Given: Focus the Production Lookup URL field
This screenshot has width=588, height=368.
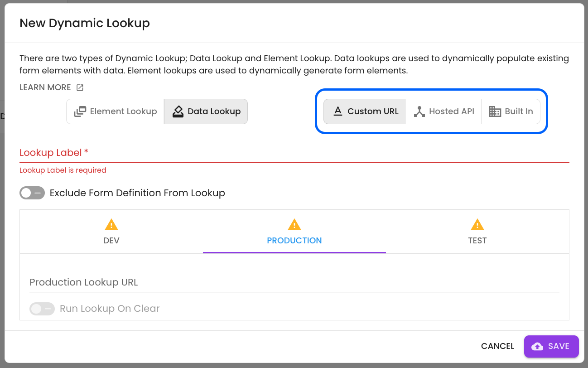Looking at the screenshot, I should click(294, 282).
